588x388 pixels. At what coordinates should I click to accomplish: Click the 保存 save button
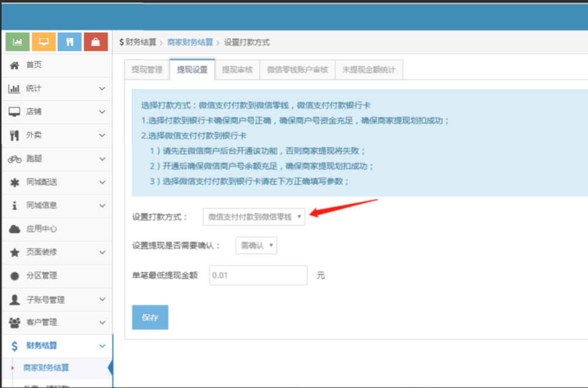[150, 317]
